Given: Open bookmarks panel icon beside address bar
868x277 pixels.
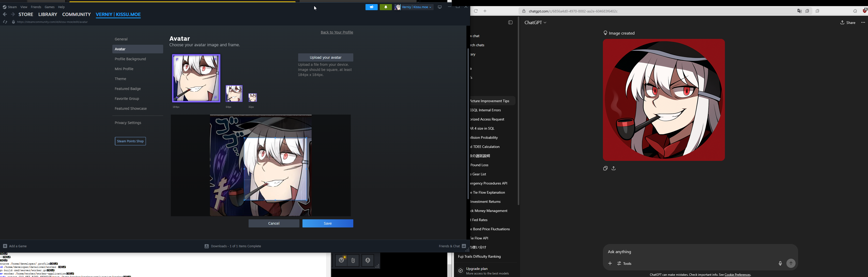Looking at the screenshot, I should [x=817, y=11].
